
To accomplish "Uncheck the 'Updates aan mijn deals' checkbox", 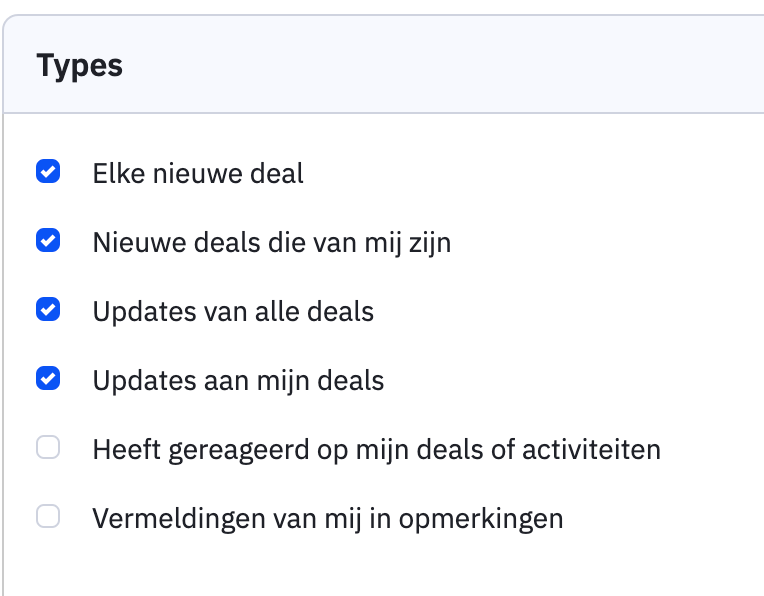I will 48,379.
